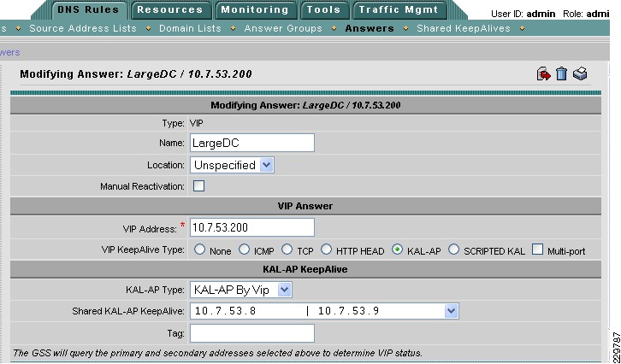Select the HTTP HEAD radio button
This screenshot has height=364, width=621.
point(327,250)
